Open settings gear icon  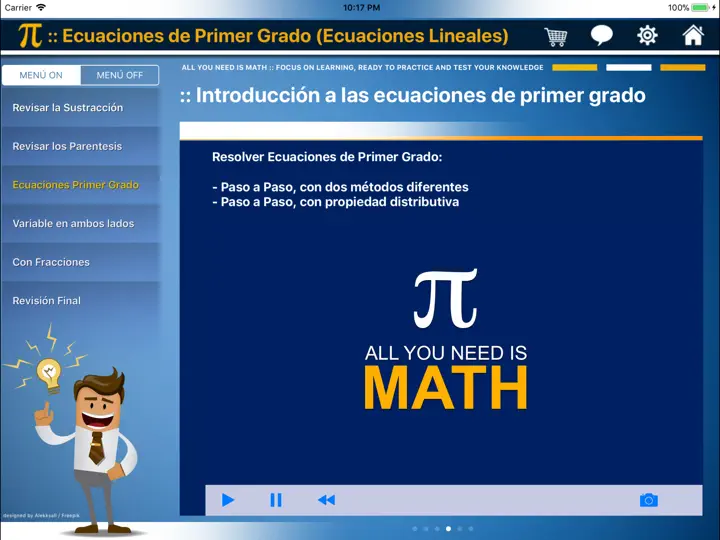click(647, 35)
